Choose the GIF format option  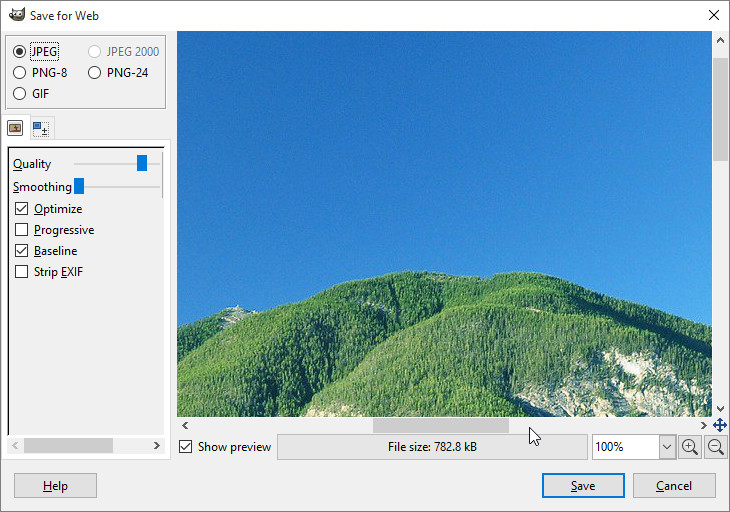[20, 94]
